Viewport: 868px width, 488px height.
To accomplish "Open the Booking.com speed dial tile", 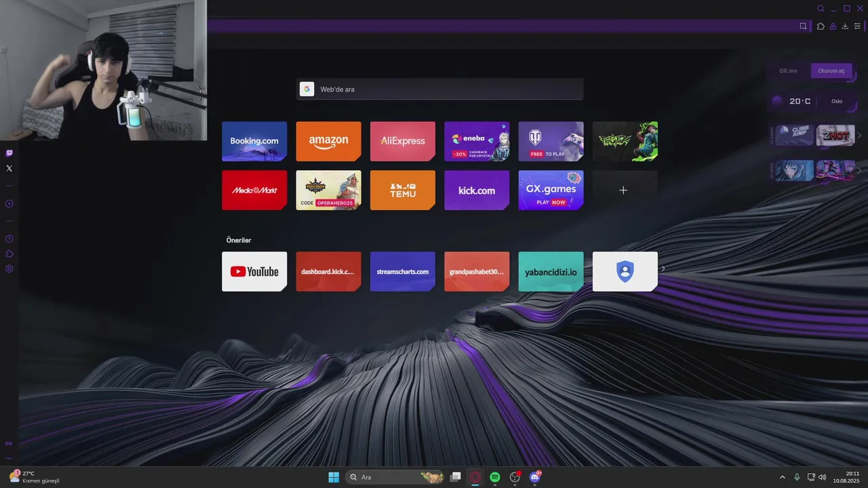I will pyautogui.click(x=254, y=141).
